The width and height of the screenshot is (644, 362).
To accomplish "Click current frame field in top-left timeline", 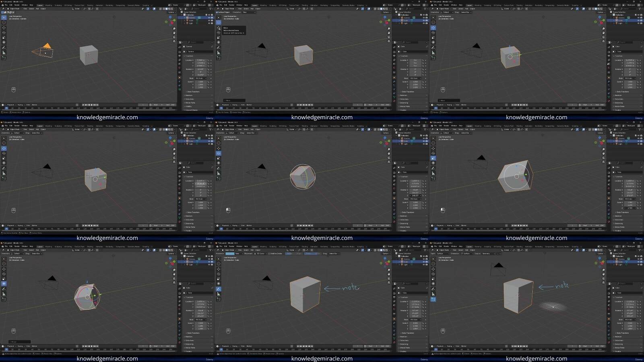I will pos(144,105).
